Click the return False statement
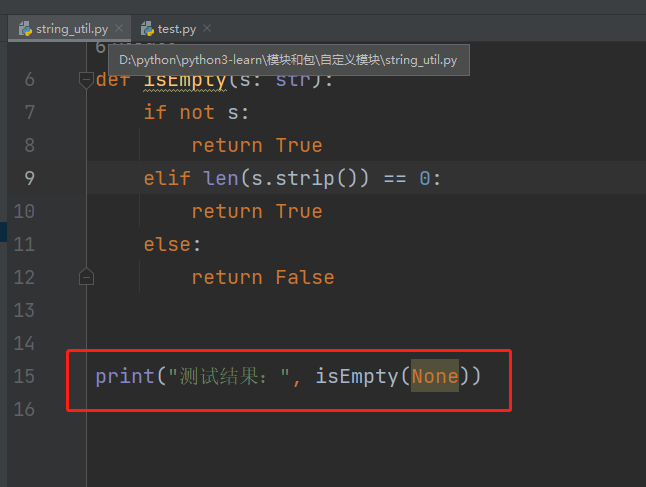The image size is (646, 487). [262, 277]
